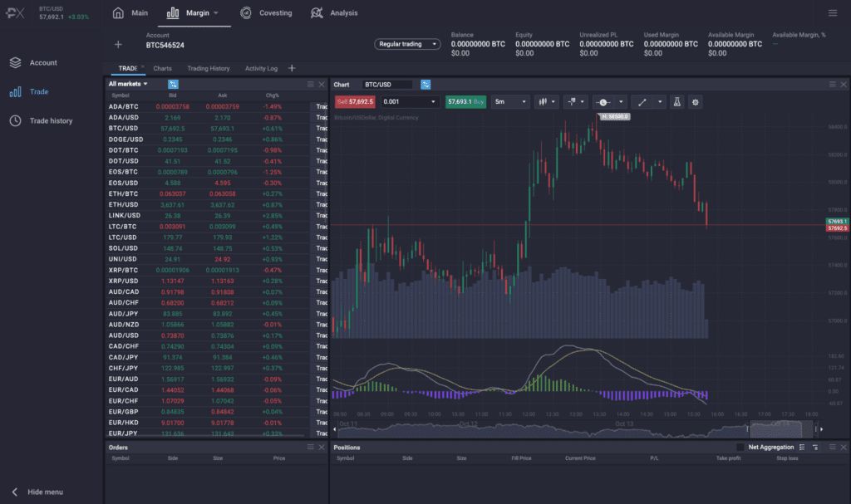Open the 0.001 order size dropdown
This screenshot has height=504, width=851.
tap(408, 101)
